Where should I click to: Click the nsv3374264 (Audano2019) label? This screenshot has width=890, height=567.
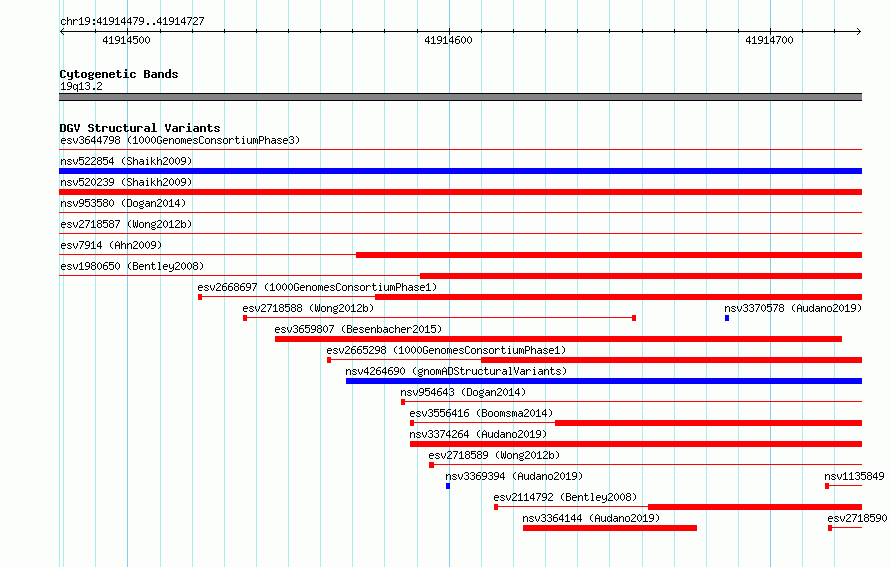(478, 434)
